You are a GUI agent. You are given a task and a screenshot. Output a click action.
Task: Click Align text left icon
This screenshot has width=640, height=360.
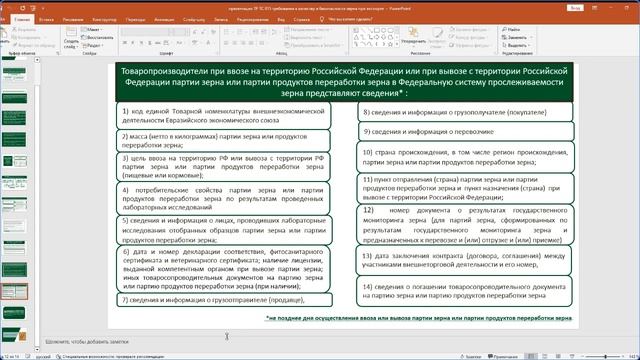click(x=226, y=43)
